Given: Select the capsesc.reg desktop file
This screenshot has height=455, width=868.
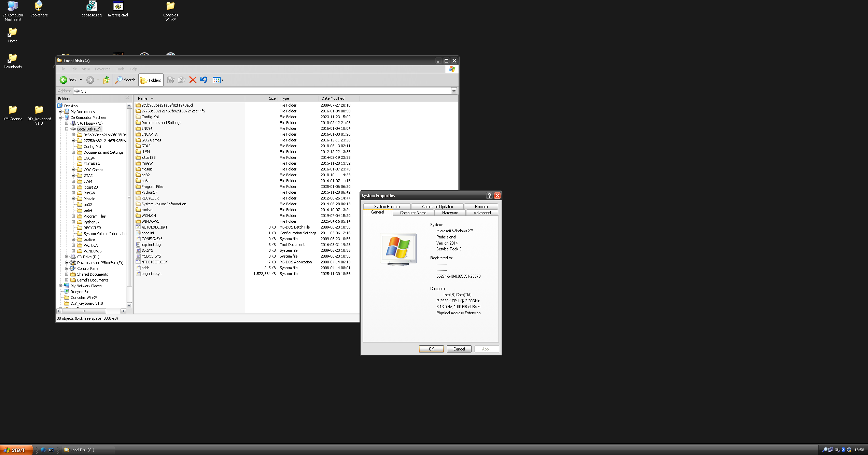Looking at the screenshot, I should tap(92, 6).
